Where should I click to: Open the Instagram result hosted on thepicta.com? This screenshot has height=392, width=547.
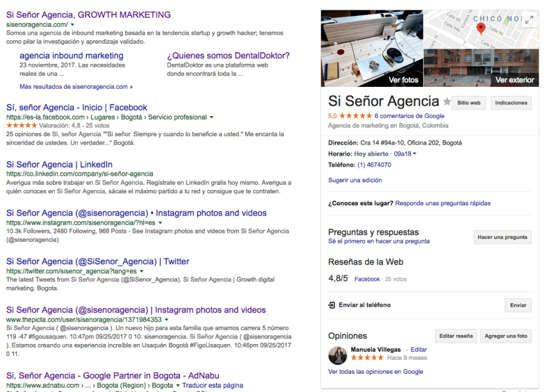coord(136,310)
